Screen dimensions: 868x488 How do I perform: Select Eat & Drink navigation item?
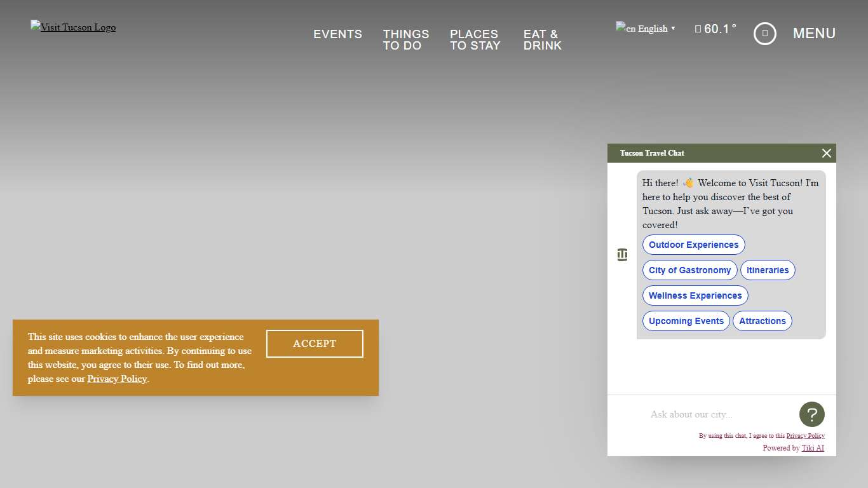click(542, 39)
